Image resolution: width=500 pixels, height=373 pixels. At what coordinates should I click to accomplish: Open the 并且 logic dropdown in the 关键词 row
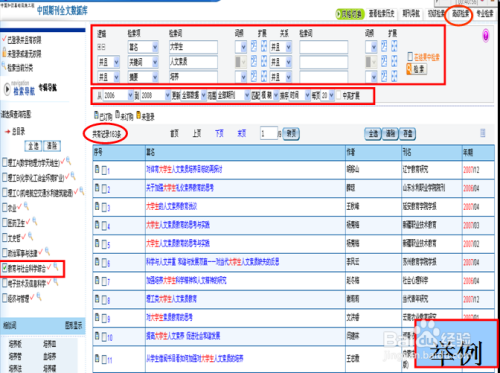pos(108,62)
